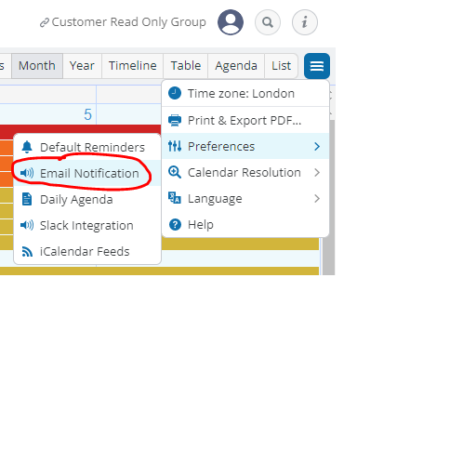Click the info "i" circle icon

pyautogui.click(x=305, y=22)
